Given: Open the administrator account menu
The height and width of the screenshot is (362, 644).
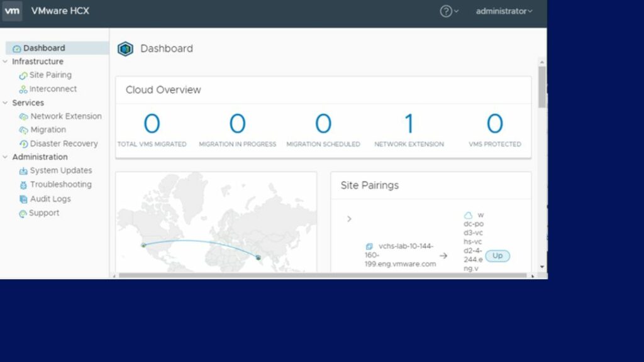Looking at the screenshot, I should [x=503, y=11].
